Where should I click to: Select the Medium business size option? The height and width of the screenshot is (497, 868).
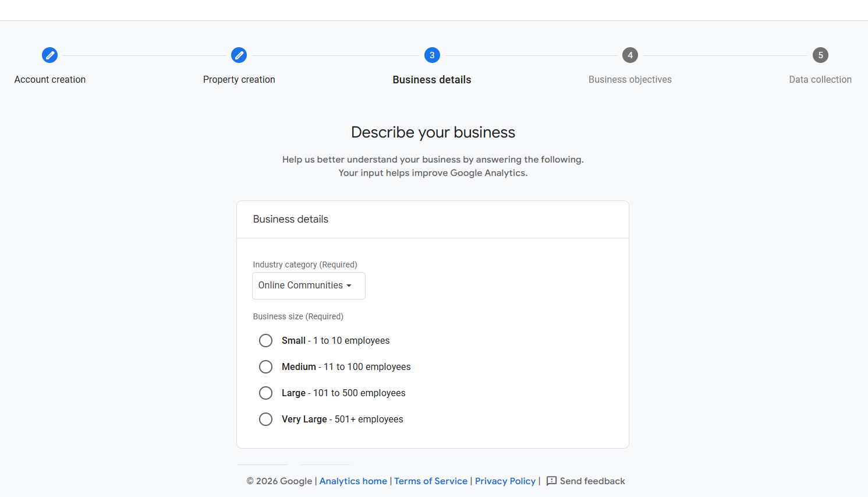click(x=266, y=366)
